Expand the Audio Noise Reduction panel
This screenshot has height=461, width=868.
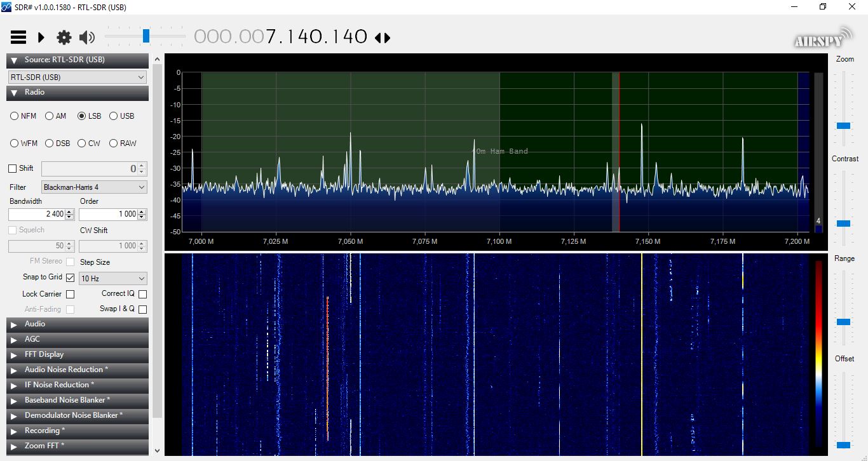(78, 370)
